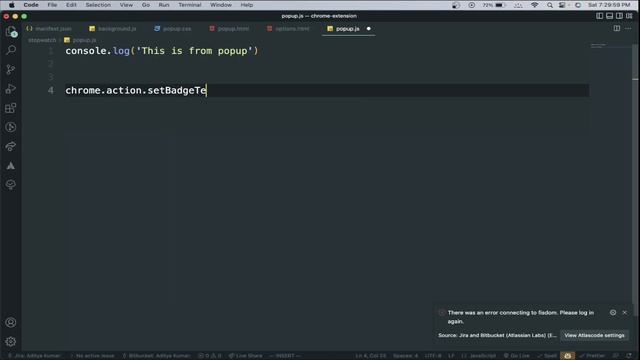Switch to the manifest.json tab
This screenshot has width=640, height=360.
49,29
